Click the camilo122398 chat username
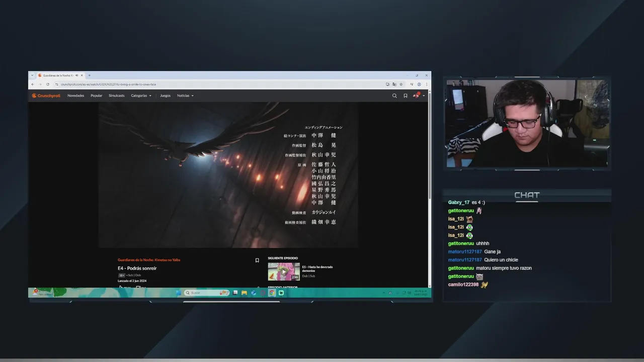 tap(463, 285)
